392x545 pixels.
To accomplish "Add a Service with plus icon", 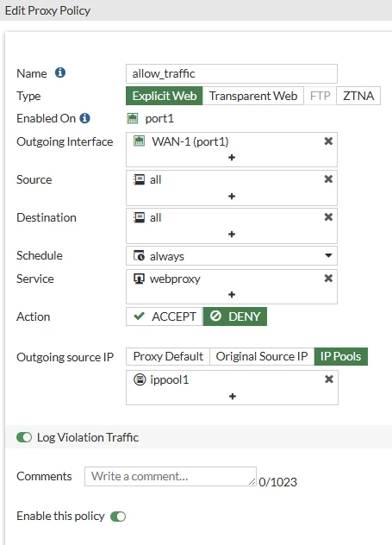I will [x=232, y=295].
